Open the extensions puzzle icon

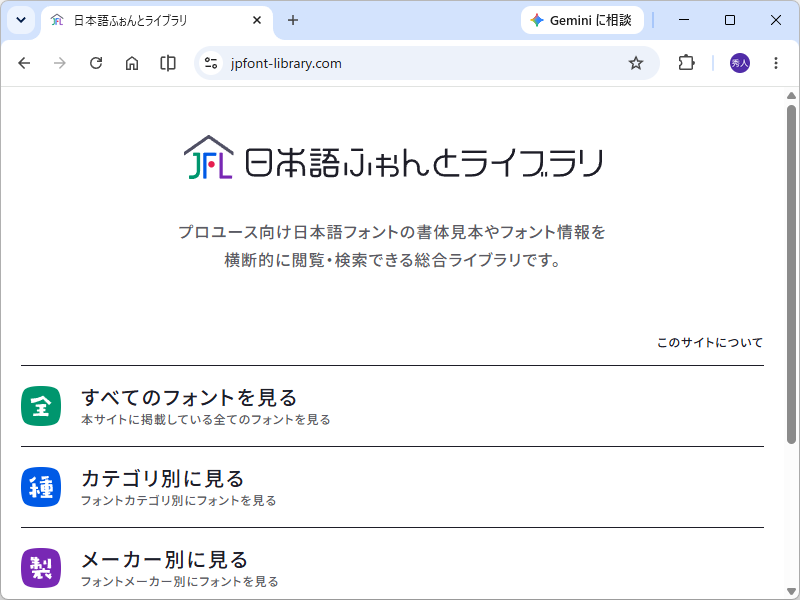686,63
